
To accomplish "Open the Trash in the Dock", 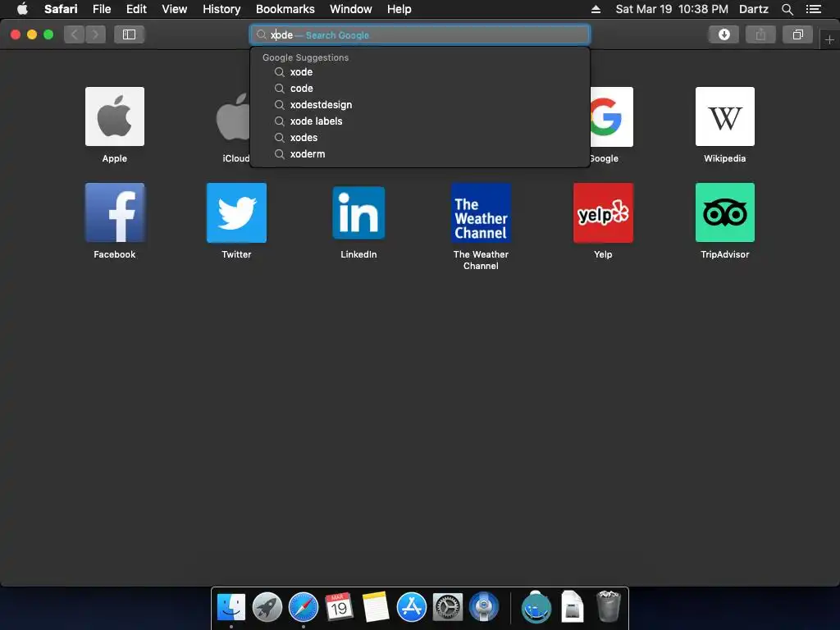I will coord(608,607).
